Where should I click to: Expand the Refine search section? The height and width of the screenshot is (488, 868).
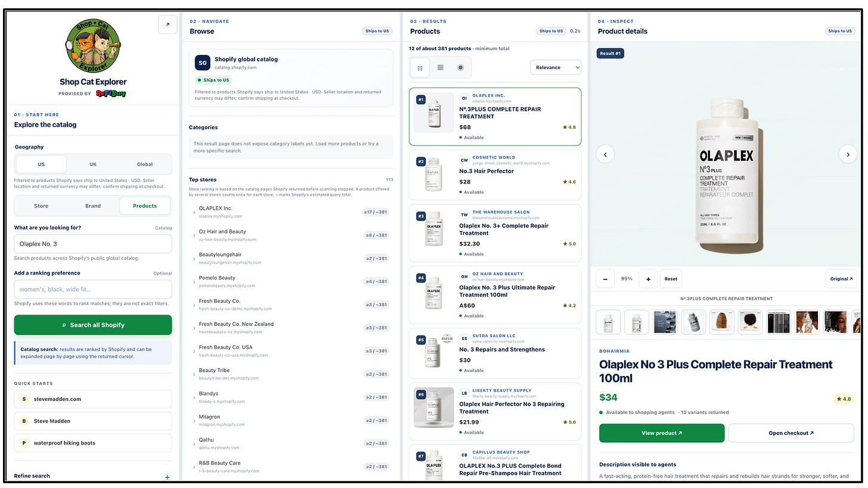(168, 477)
